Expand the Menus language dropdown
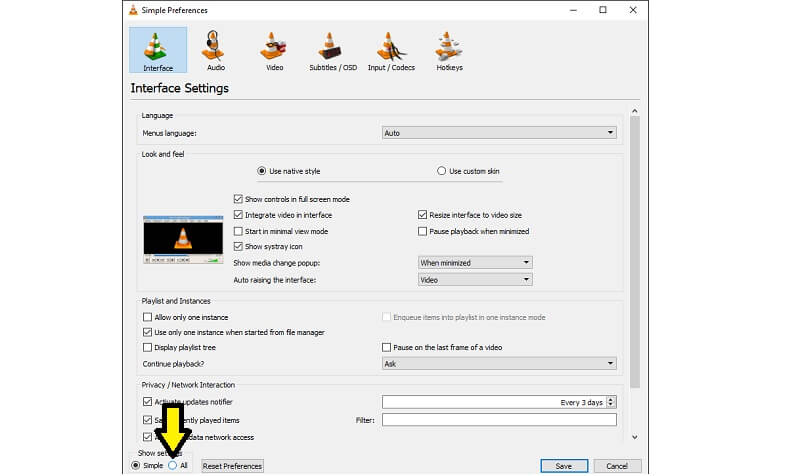Image resolution: width=800 pixels, height=476 pixels. pyautogui.click(x=499, y=132)
